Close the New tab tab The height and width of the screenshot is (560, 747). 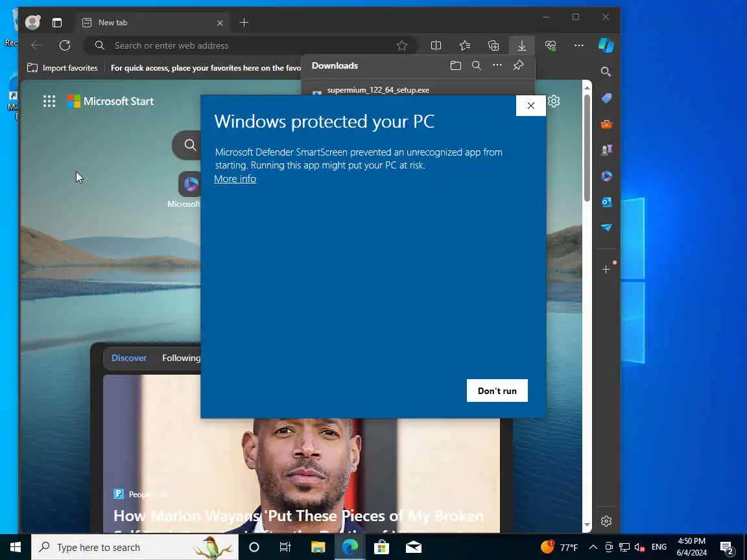point(220,23)
